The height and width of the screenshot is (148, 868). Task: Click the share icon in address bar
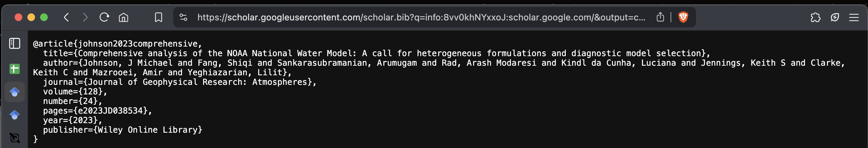point(660,17)
